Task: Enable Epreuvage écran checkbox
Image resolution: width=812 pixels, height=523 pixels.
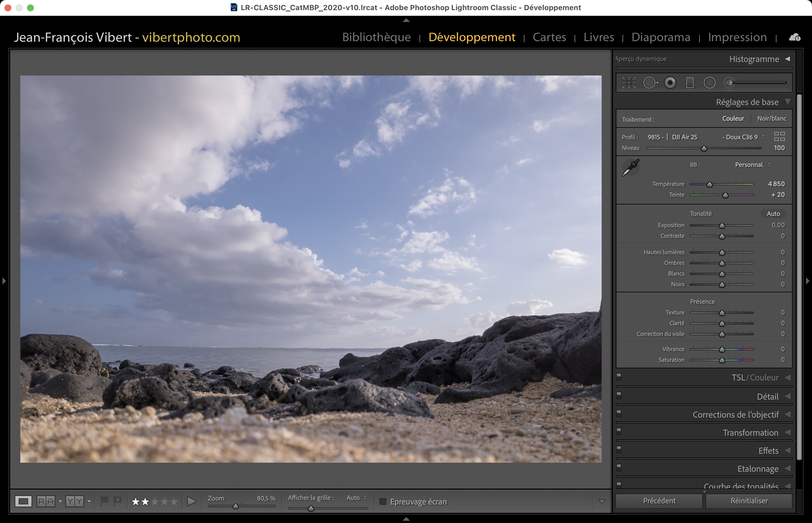Action: (383, 502)
